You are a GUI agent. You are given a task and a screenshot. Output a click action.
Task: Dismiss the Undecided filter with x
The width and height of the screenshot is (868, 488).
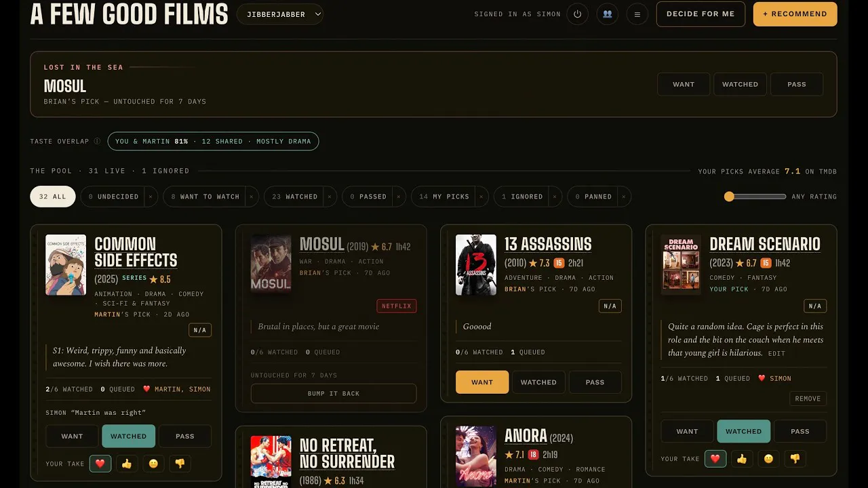pyautogui.click(x=151, y=197)
